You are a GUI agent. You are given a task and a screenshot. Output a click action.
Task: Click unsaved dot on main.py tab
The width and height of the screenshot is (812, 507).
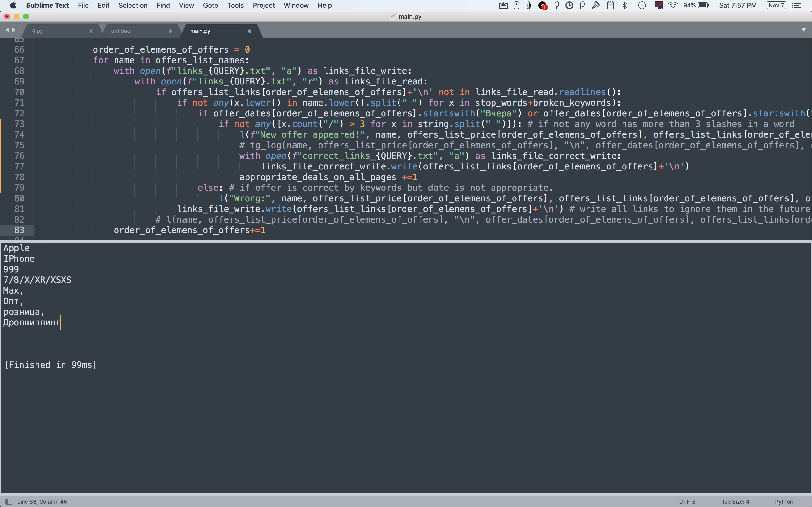pyautogui.click(x=249, y=31)
